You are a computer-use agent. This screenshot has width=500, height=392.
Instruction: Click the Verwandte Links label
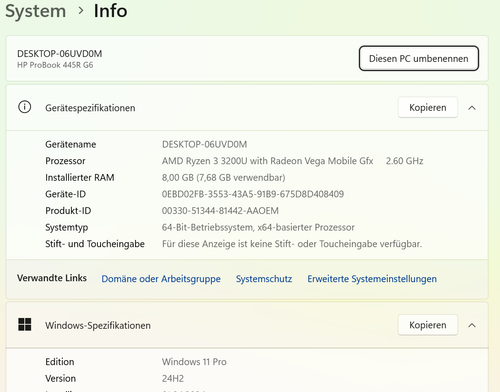[52, 278]
